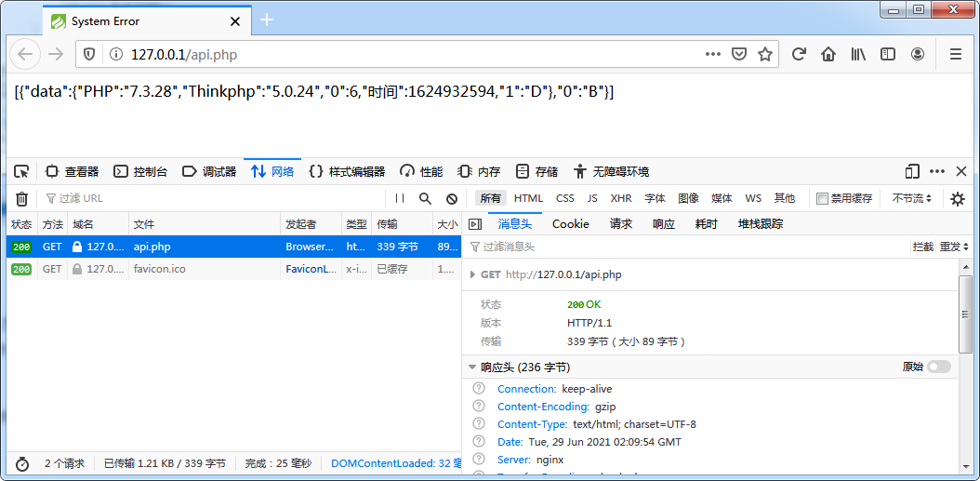Close the developer tools panel
980x481 pixels.
(961, 171)
